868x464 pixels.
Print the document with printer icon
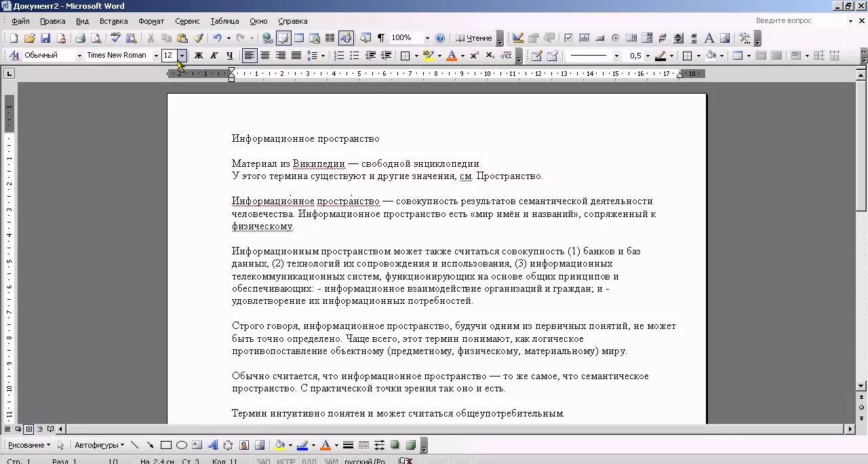[x=81, y=38]
